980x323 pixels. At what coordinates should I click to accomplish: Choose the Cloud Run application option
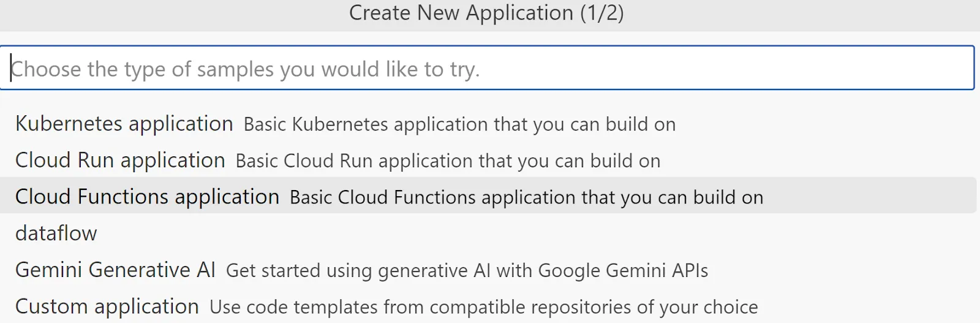pyautogui.click(x=120, y=161)
